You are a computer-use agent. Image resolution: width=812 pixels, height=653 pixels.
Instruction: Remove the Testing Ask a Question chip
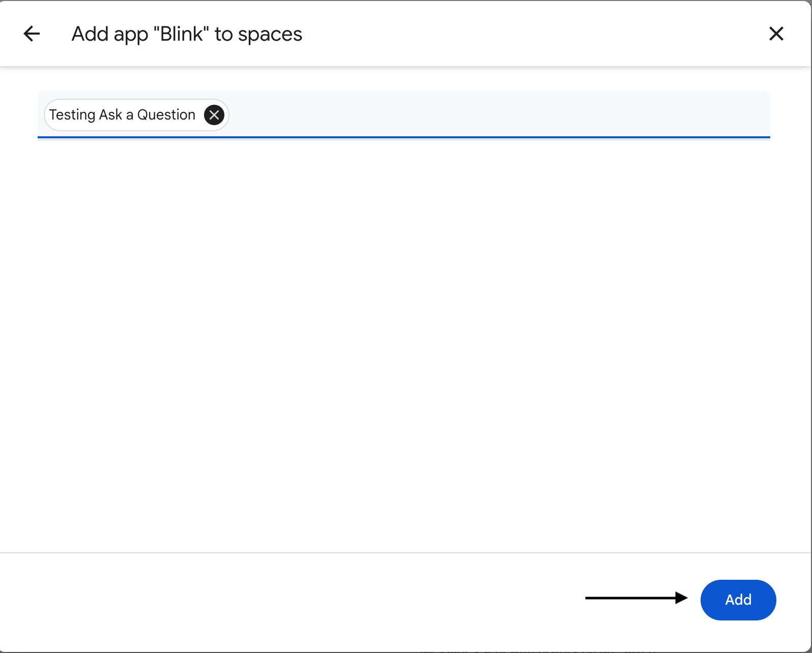coord(214,115)
